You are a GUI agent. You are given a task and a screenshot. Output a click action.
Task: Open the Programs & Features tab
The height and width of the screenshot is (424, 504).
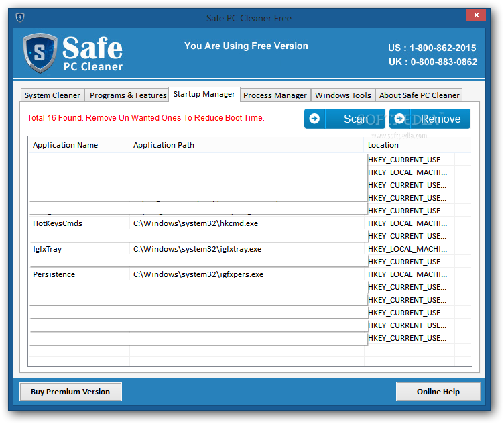(128, 95)
